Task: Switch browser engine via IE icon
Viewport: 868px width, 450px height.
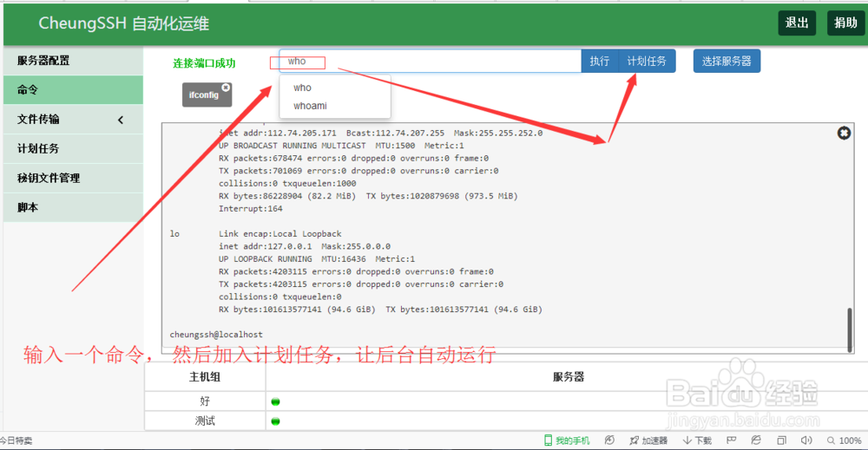Action: 756,440
